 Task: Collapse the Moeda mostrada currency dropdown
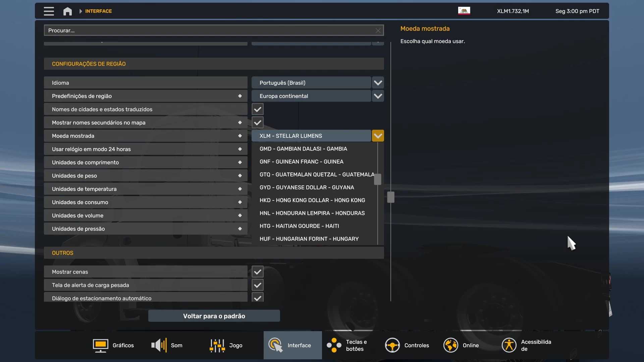[x=378, y=136]
